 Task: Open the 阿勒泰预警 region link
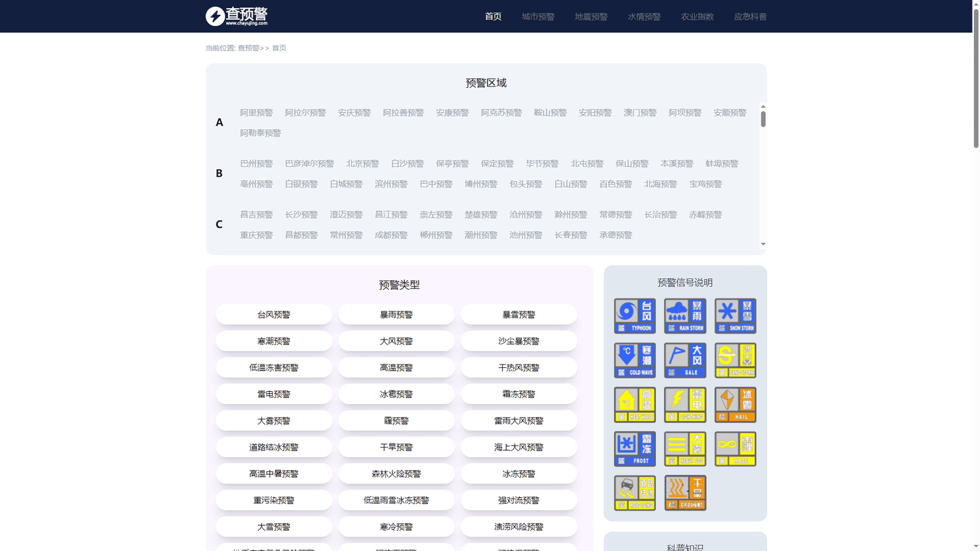click(261, 133)
